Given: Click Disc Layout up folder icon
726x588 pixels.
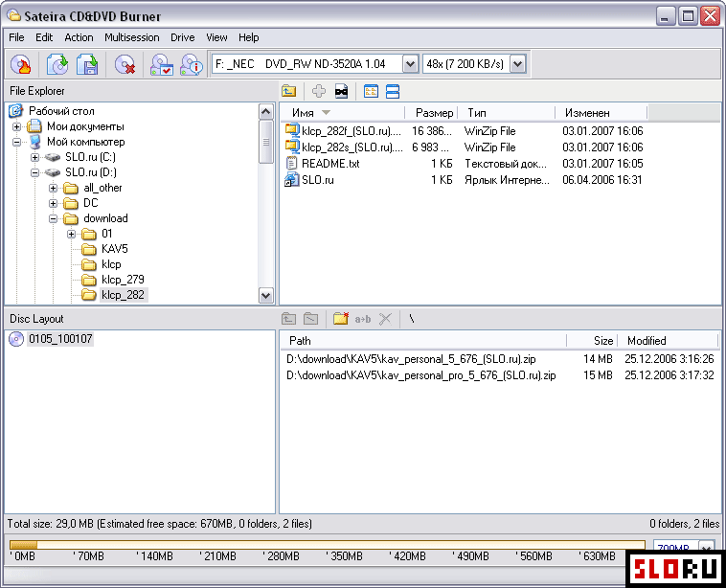Looking at the screenshot, I should tap(289, 319).
